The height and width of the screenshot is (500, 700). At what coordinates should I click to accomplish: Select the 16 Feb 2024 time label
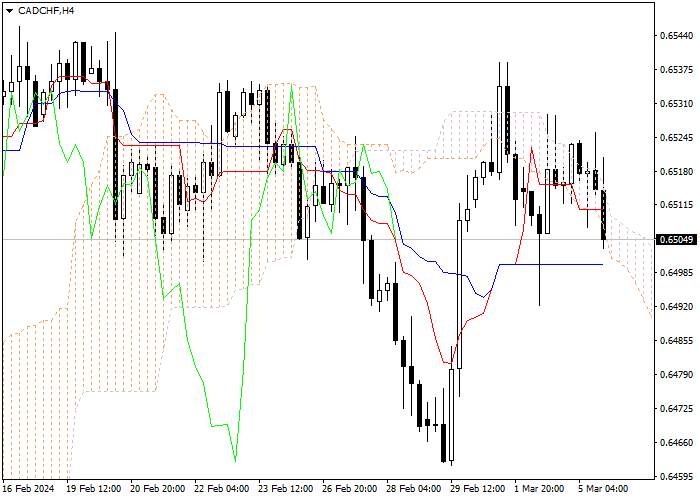29,489
